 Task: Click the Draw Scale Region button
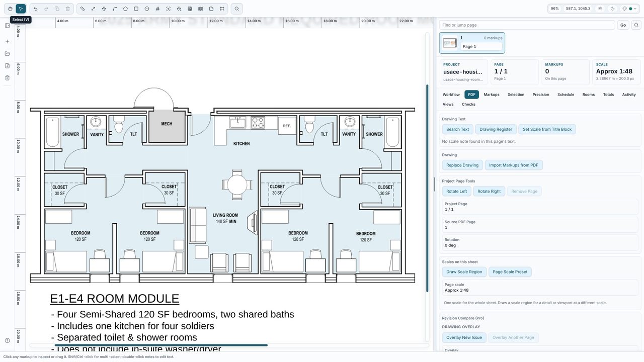[464, 272]
